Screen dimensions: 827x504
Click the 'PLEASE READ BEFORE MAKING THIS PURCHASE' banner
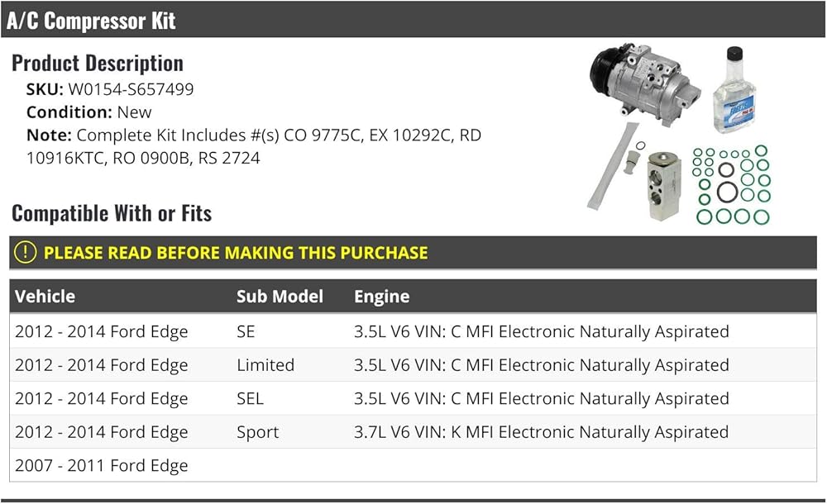tap(236, 253)
